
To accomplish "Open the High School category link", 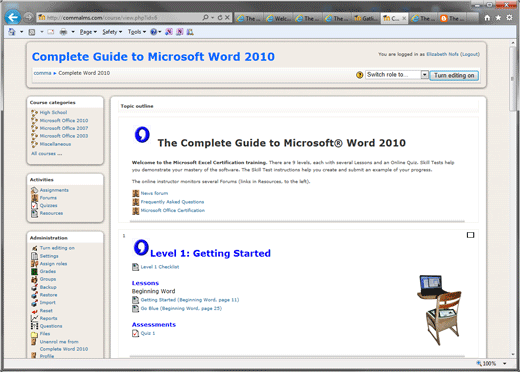I will click(53, 113).
